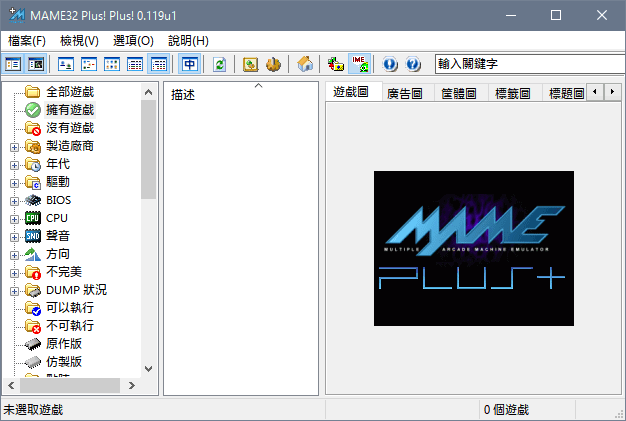
Task: Click the details view toolbar icon
Action: pos(135,64)
